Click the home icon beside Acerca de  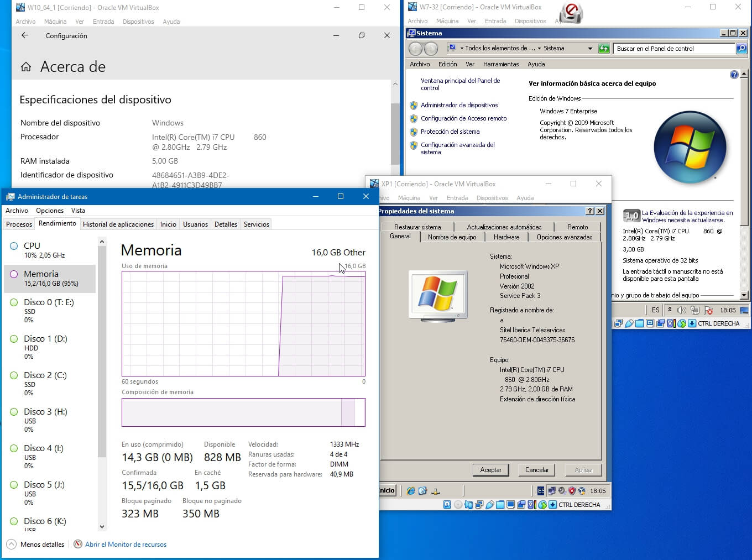(26, 67)
